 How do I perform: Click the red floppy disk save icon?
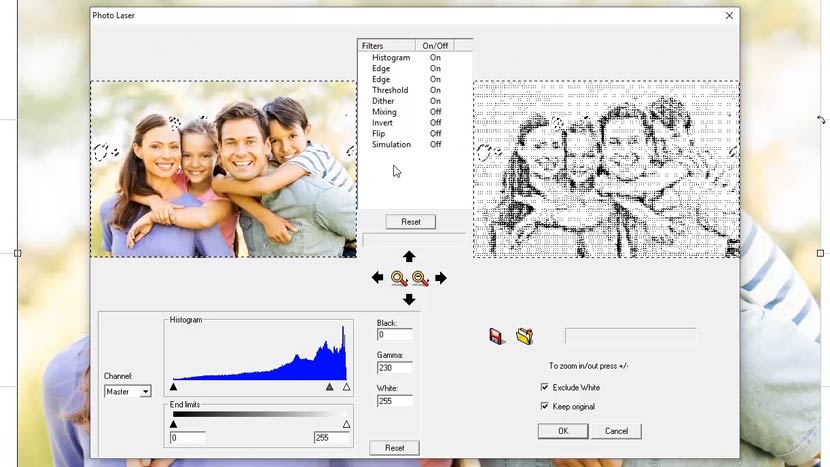pos(497,336)
